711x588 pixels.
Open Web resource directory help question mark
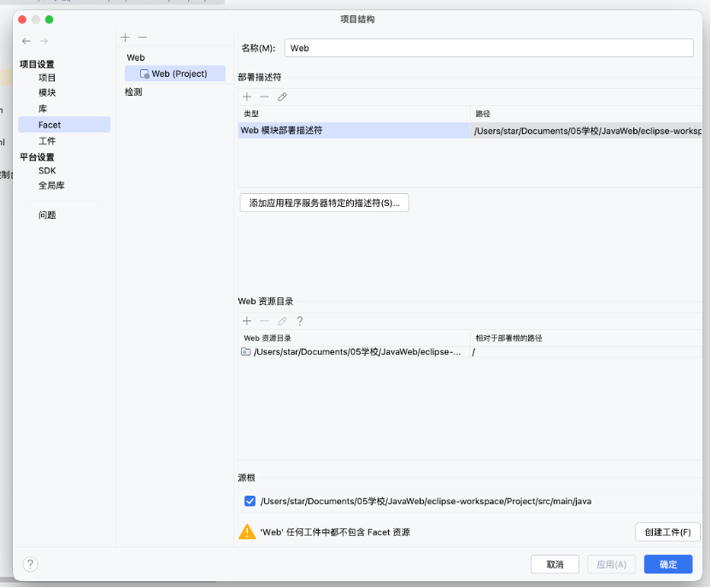click(299, 321)
